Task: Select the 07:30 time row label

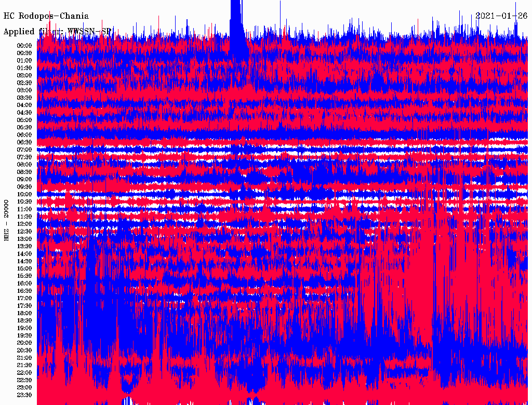Action: point(24,157)
